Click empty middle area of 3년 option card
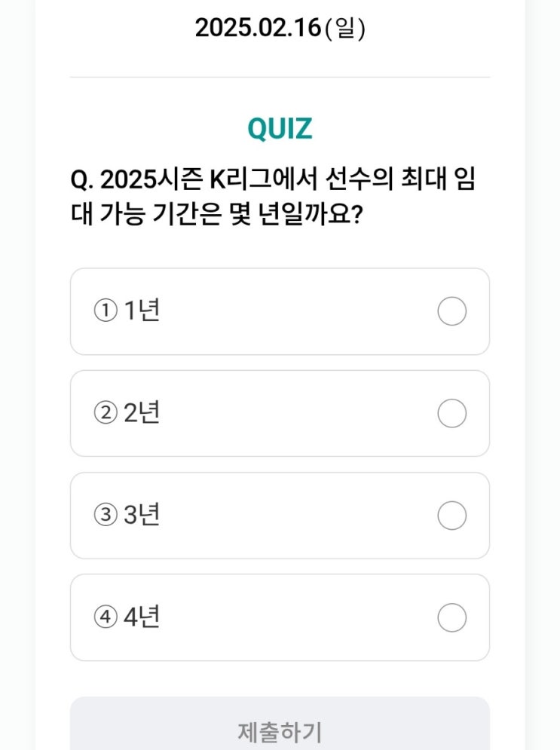The height and width of the screenshot is (750, 560). coord(296,516)
